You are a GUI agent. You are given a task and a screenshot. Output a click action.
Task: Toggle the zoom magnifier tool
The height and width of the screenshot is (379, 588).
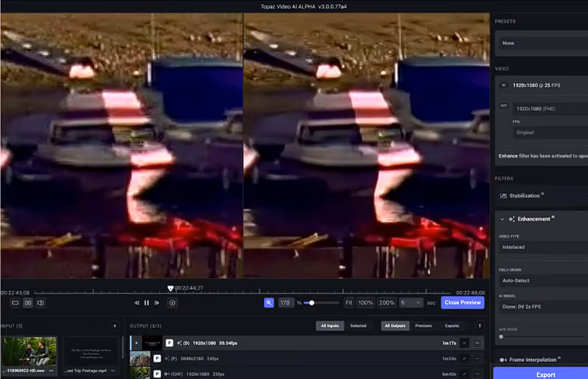(x=269, y=303)
